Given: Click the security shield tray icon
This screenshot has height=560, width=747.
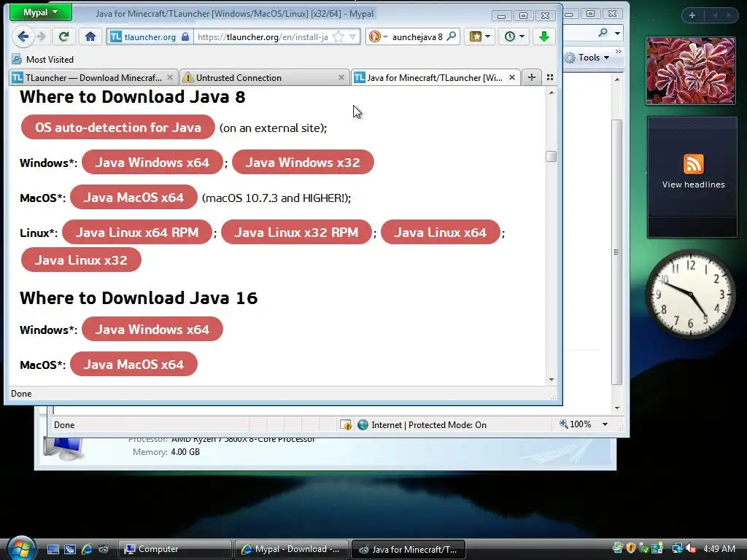Looking at the screenshot, I should [631, 548].
